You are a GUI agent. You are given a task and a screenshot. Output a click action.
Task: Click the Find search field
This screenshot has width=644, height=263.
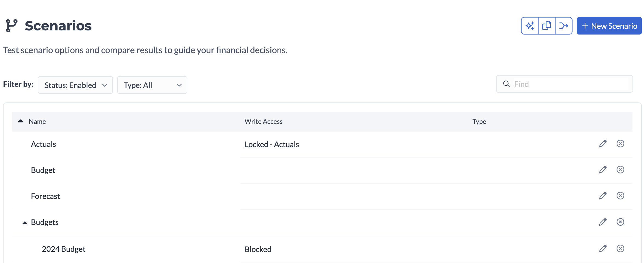pos(570,84)
